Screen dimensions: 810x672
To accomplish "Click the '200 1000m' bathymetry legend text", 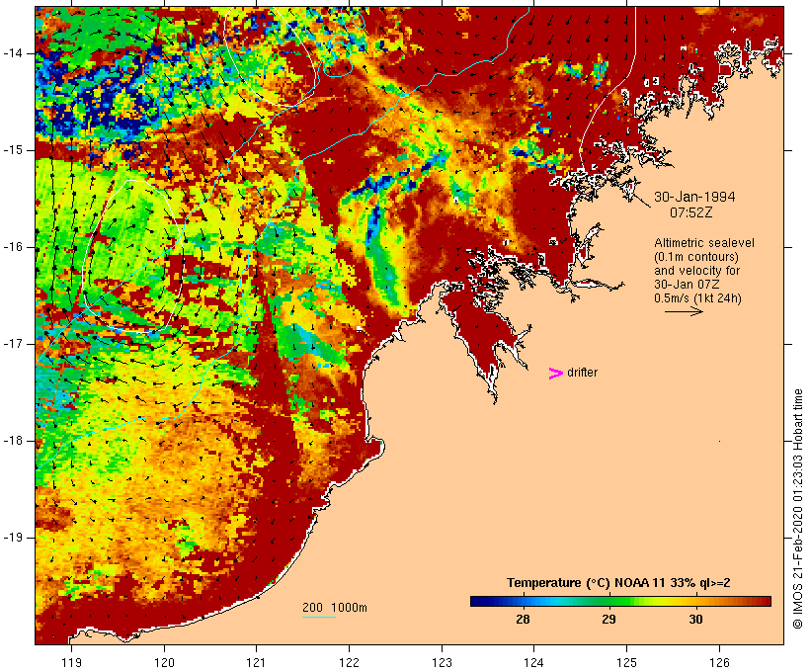I will tap(335, 608).
